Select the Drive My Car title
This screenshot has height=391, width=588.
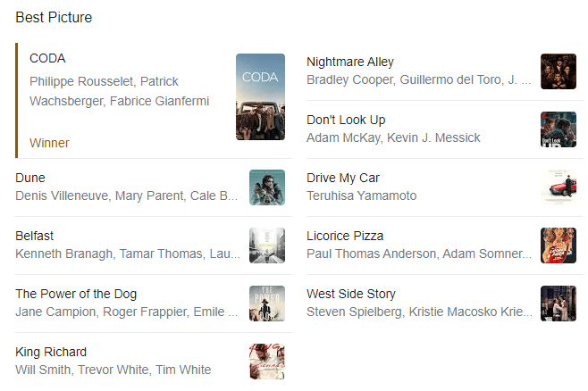tap(342, 178)
